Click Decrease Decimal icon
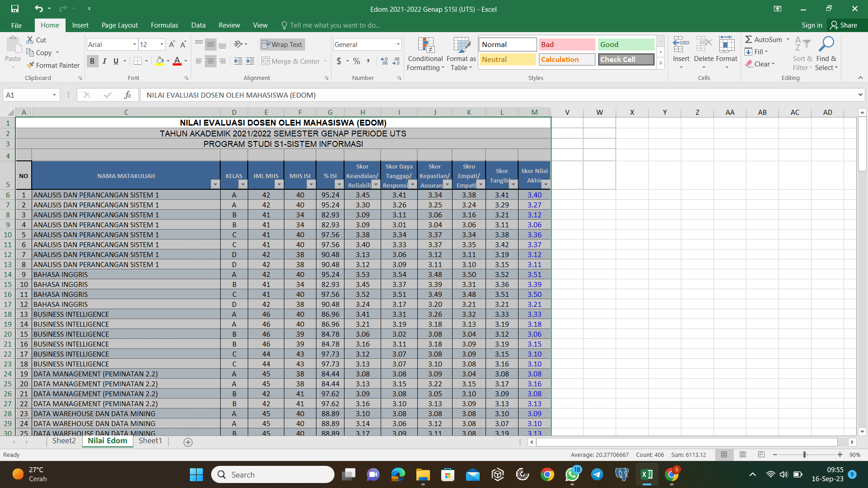 tap(396, 61)
